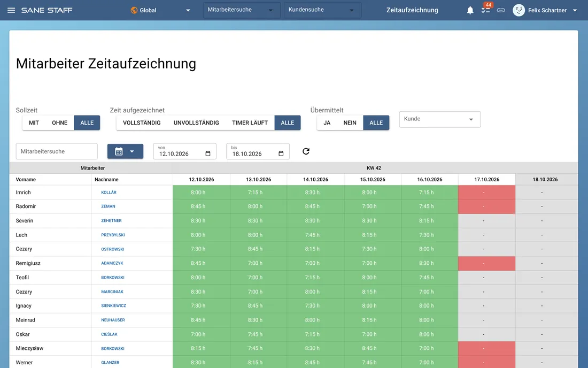The image size is (588, 368).
Task: Click the link chain icon
Action: click(501, 10)
